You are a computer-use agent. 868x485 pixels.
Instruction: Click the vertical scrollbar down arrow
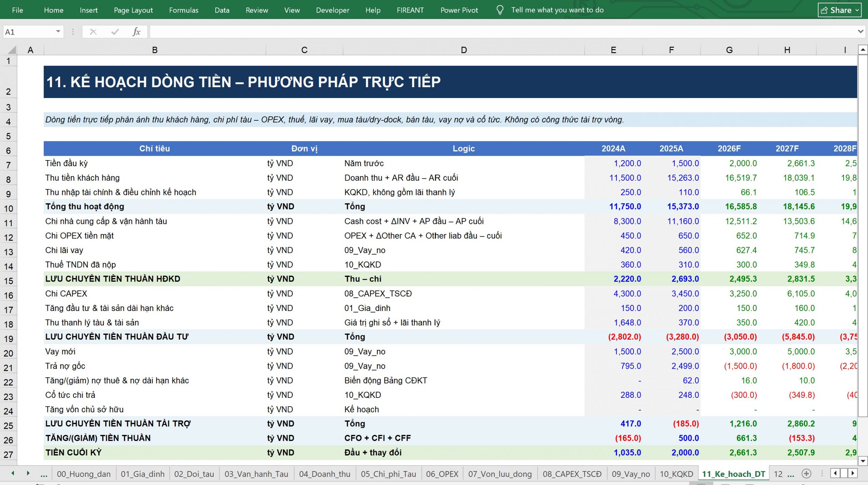click(863, 461)
